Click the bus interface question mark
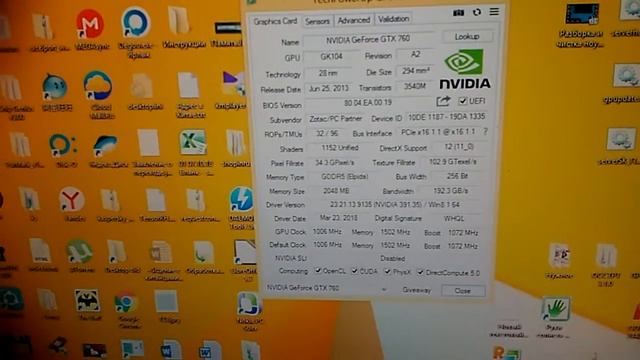The width and height of the screenshot is (640, 360). (485, 131)
